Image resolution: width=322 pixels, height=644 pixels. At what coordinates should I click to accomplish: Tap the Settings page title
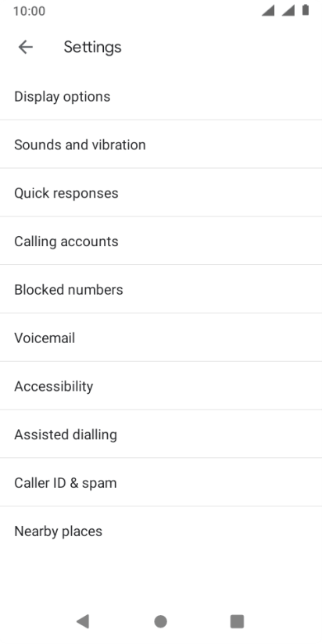coord(92,47)
